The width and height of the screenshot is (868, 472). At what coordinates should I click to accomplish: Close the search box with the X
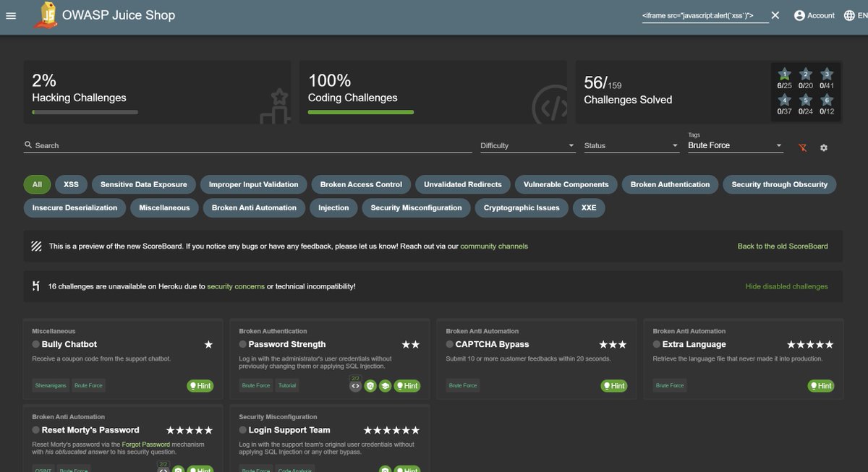coord(775,15)
